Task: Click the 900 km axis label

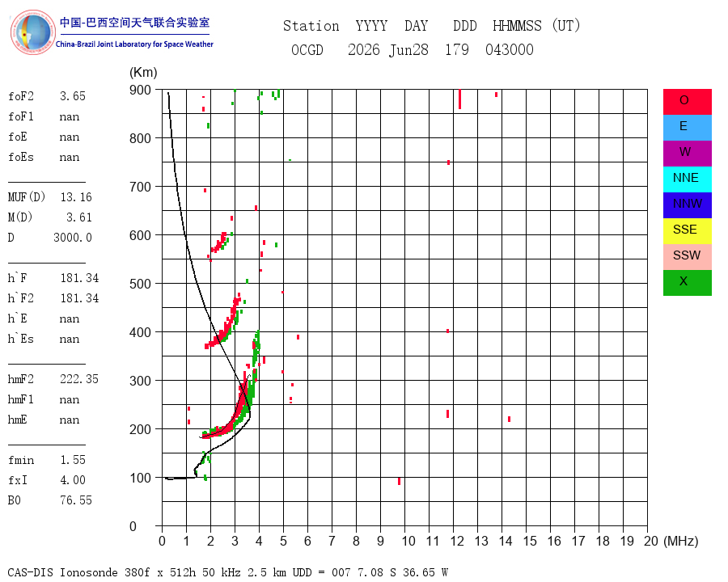Action: tap(140, 90)
